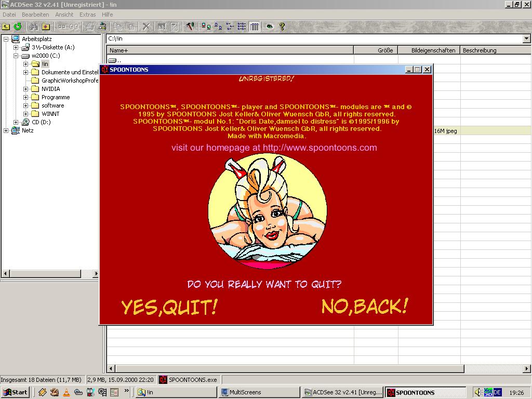Sort by the Größe column header
532x399 pixels.
(x=376, y=50)
